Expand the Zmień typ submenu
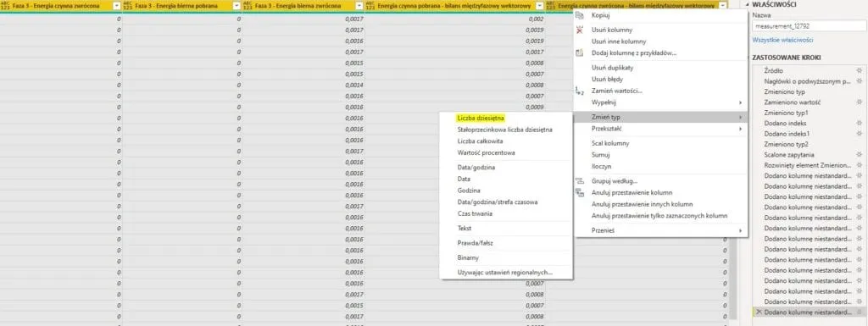 [659, 117]
